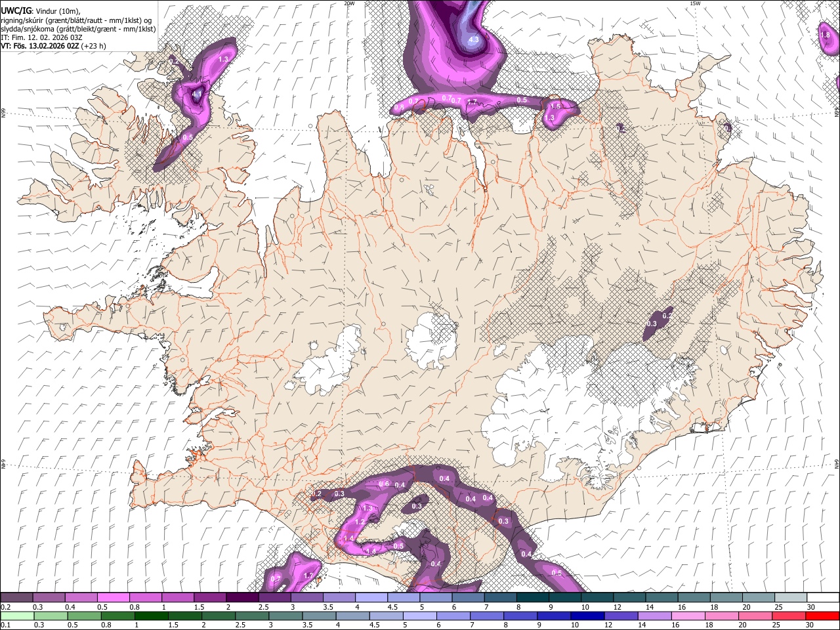Pick lower legend swatch between 8 and 9
This screenshot has width=840, height=630.
pyautogui.click(x=521, y=616)
